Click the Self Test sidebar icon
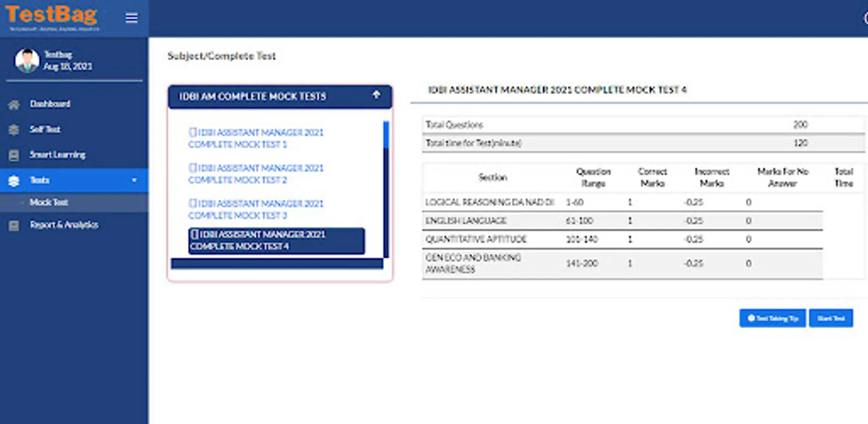 pyautogui.click(x=14, y=130)
